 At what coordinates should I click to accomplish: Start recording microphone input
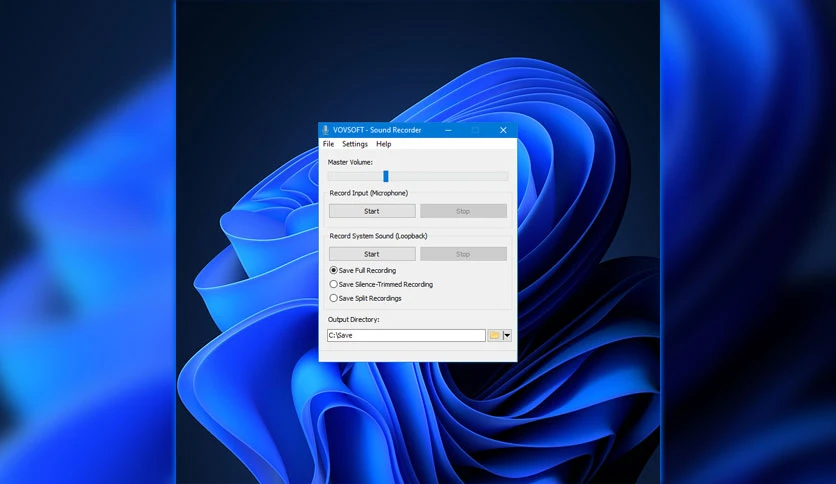pos(372,211)
